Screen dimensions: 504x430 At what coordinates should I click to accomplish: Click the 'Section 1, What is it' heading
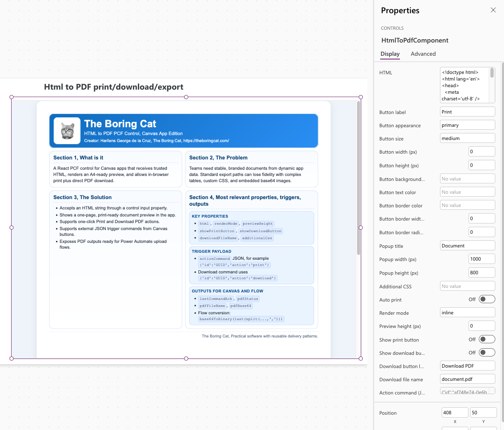78,158
